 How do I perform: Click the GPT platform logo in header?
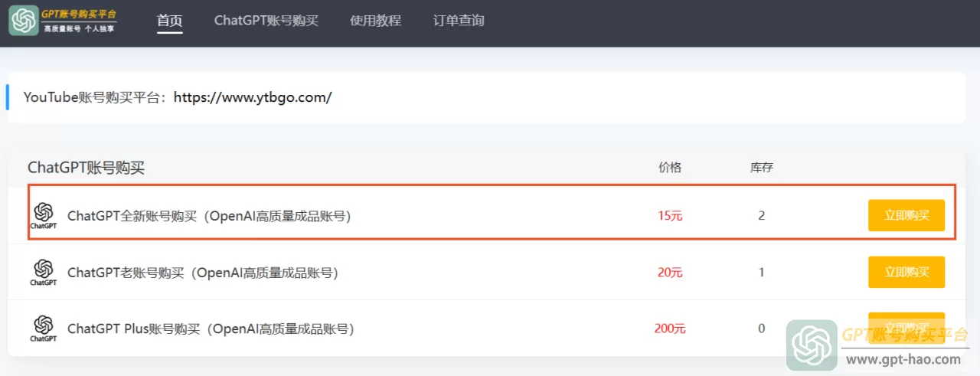click(64, 21)
